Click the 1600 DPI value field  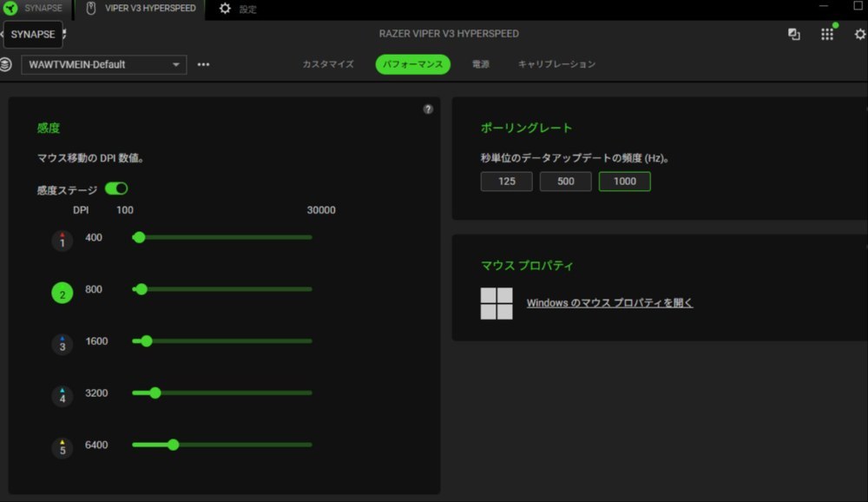(96, 340)
